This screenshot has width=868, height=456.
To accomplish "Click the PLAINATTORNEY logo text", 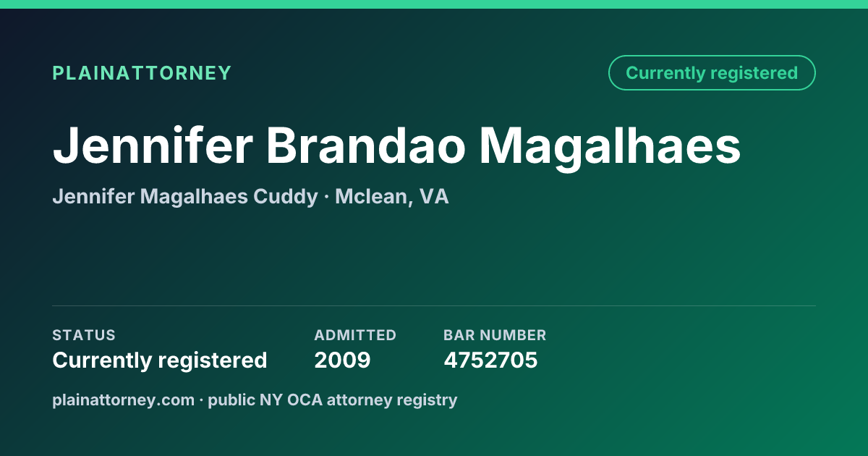I will [142, 73].
